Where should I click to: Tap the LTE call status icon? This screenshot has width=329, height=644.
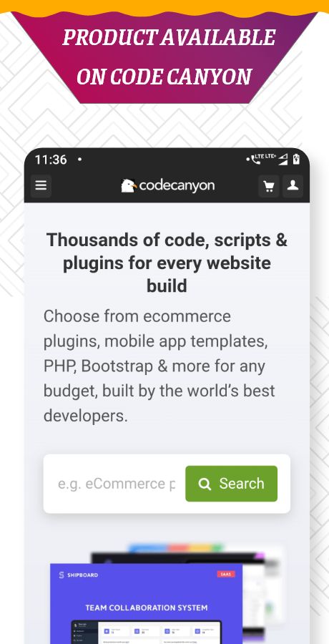pyautogui.click(x=261, y=159)
